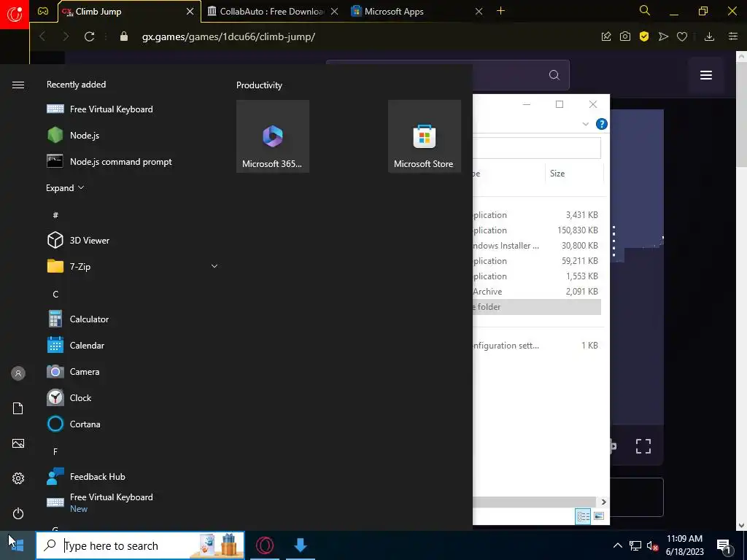Open Node.js command prompt
Image resolution: width=747 pixels, height=560 pixels.
click(x=131, y=161)
